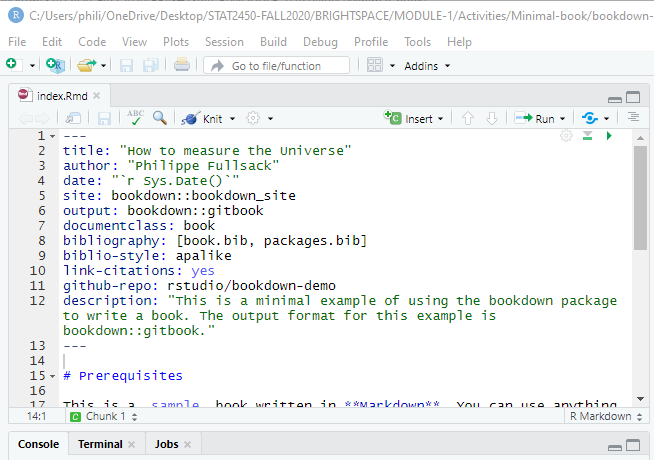Open the File menu
This screenshot has height=460, width=654.
coord(17,42)
